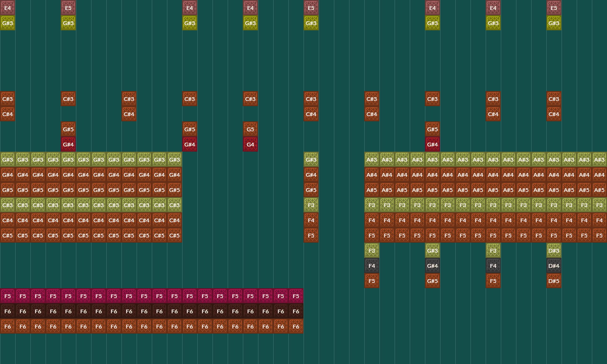
Task: Click the leftmost A#3 note block
Action: pos(372,159)
